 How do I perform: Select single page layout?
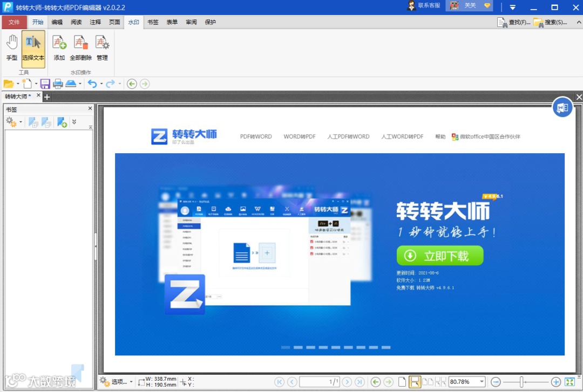[x=402, y=382]
